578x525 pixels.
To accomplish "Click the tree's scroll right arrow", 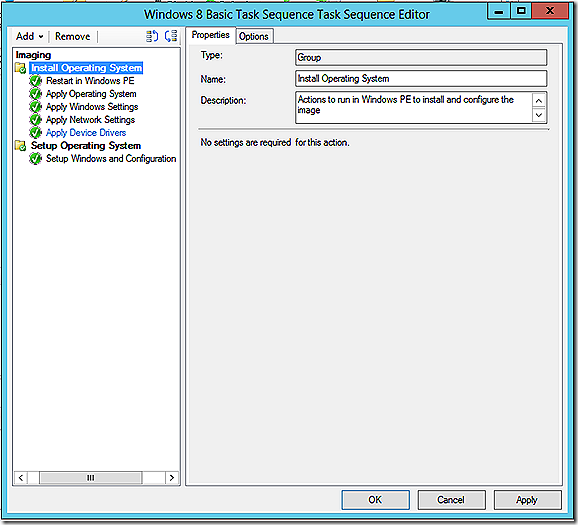I will (172, 478).
